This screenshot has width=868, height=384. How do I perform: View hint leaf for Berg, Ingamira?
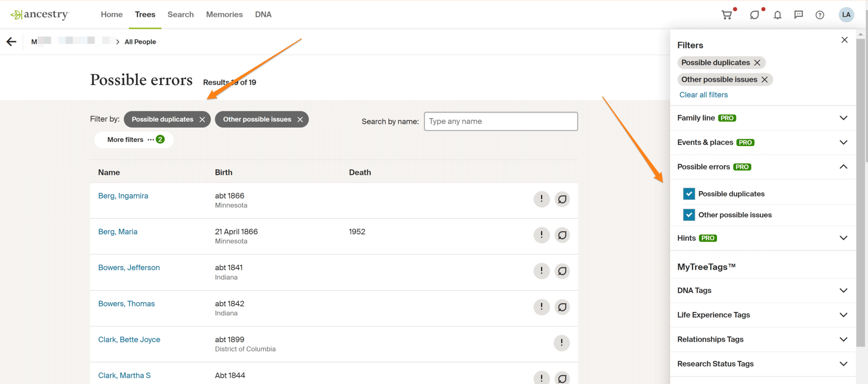pos(562,199)
